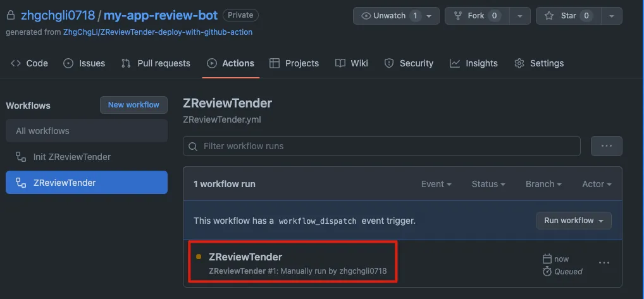
Task: Click the stopwatch icon beside Queued
Action: coord(547,271)
